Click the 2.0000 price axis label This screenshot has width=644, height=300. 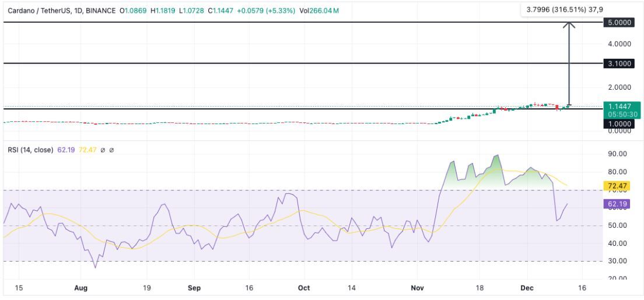(619, 87)
